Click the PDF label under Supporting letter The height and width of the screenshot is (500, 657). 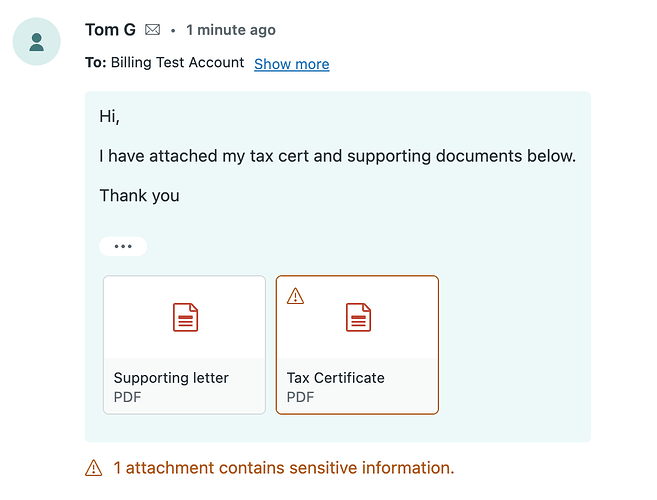(127, 397)
